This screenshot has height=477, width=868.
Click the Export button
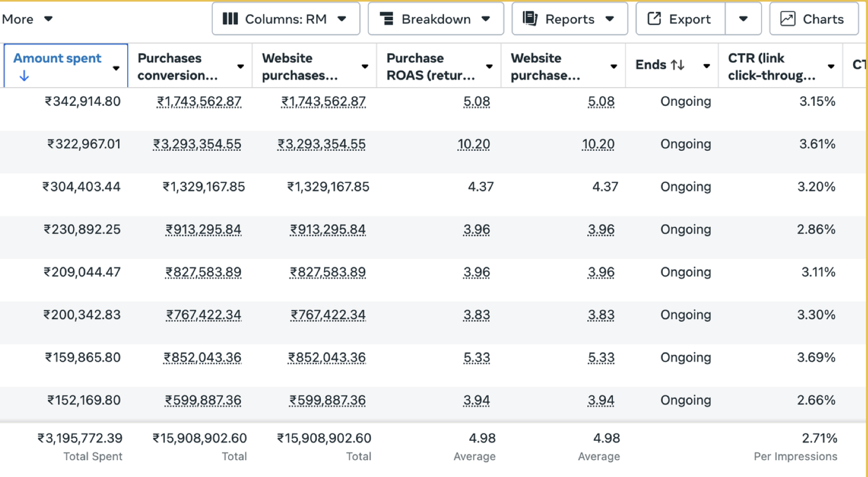(680, 19)
